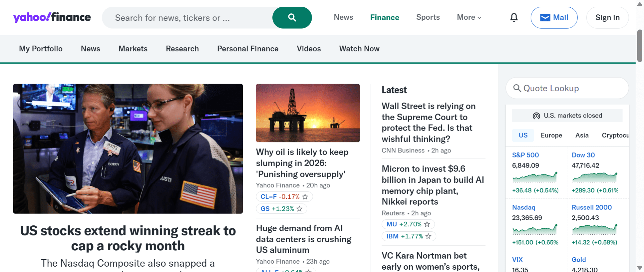This screenshot has height=272, width=644.
Task: Add GS ticker to watchlist star
Action: (300, 209)
